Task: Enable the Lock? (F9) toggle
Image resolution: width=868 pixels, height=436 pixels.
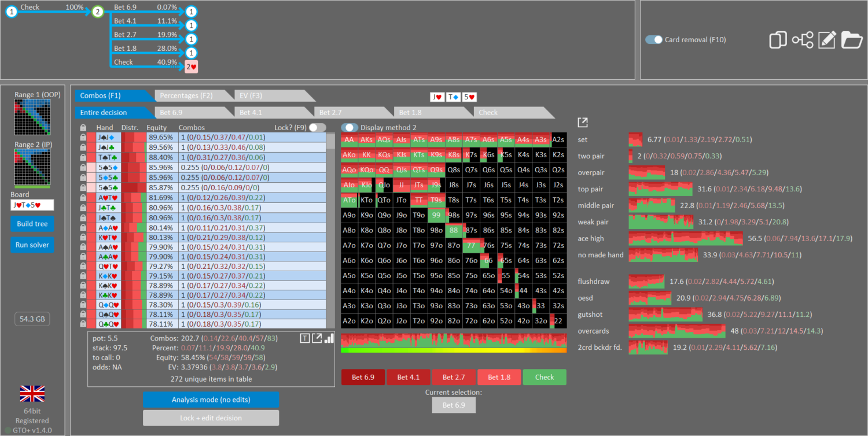Action: (x=317, y=128)
